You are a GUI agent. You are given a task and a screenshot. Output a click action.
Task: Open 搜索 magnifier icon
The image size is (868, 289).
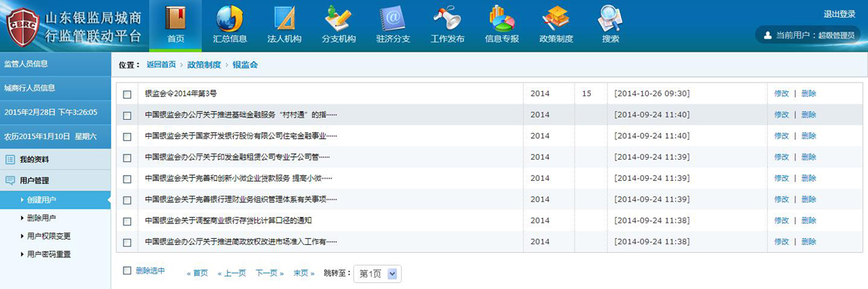[x=611, y=18]
